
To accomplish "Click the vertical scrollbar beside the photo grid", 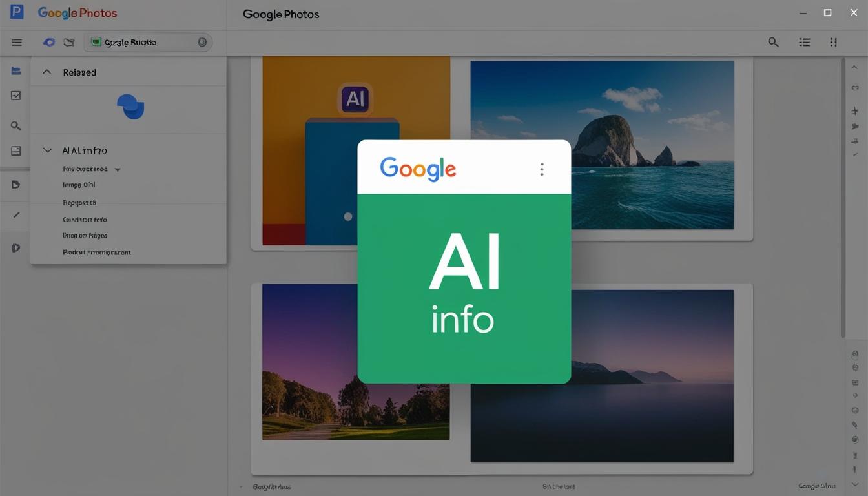I will coord(842,197).
